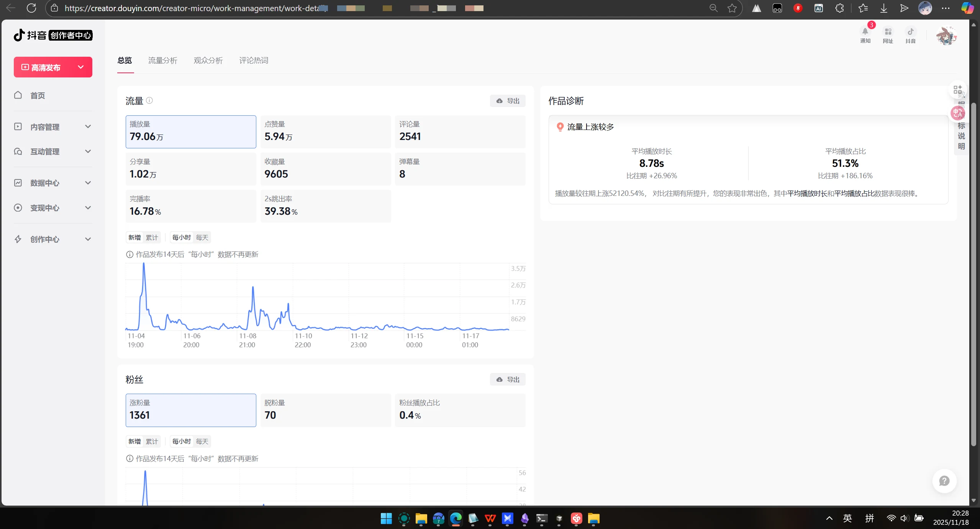The width and height of the screenshot is (980, 529).
Task: Click the 抖音 icon in header
Action: coord(910,32)
